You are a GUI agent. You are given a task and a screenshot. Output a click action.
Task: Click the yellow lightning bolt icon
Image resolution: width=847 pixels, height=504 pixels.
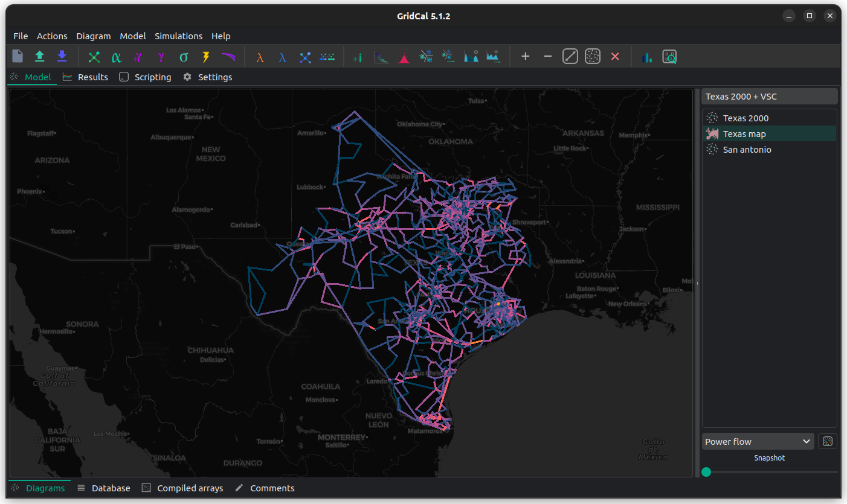click(206, 57)
